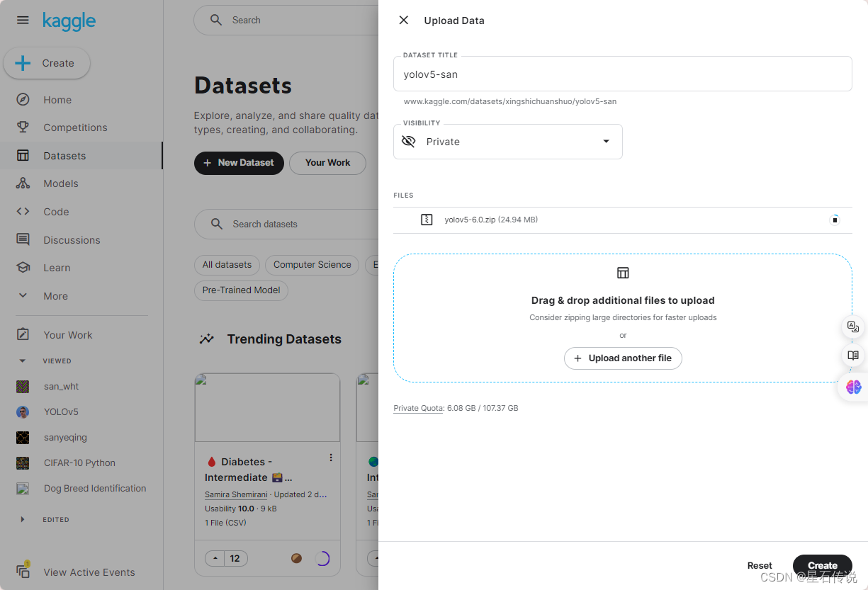Click the reader book extension icon
This screenshot has height=590, width=868.
853,356
